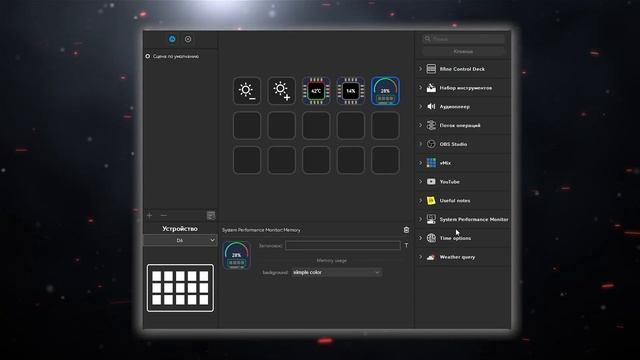Select the CPU temperature 42°C key
The image size is (640, 360).
pyautogui.click(x=316, y=91)
